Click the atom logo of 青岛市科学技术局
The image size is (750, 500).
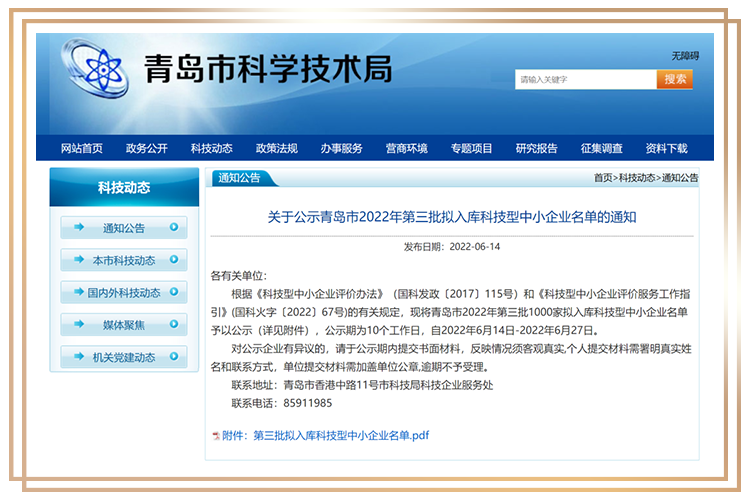coord(93,73)
